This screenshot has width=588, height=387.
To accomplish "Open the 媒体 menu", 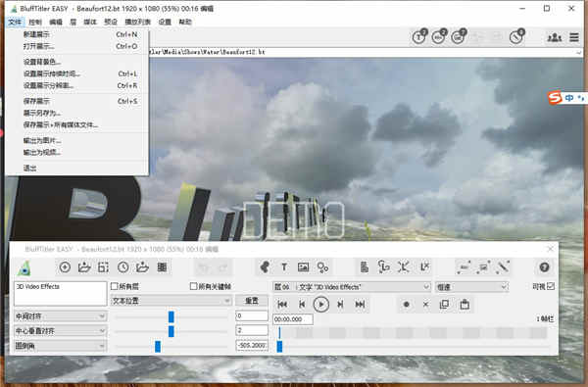I will click(x=90, y=22).
